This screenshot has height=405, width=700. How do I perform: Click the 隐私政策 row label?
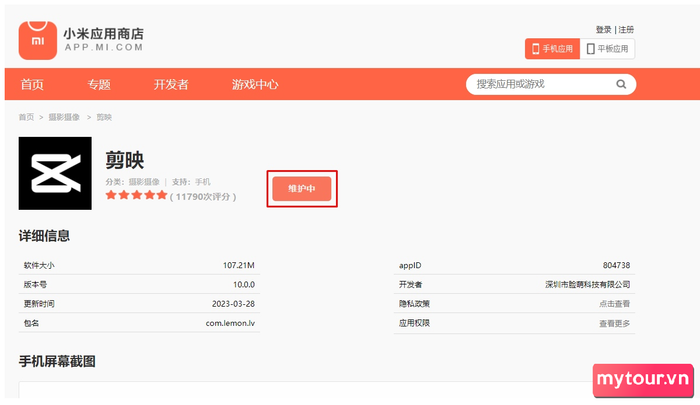(x=414, y=304)
